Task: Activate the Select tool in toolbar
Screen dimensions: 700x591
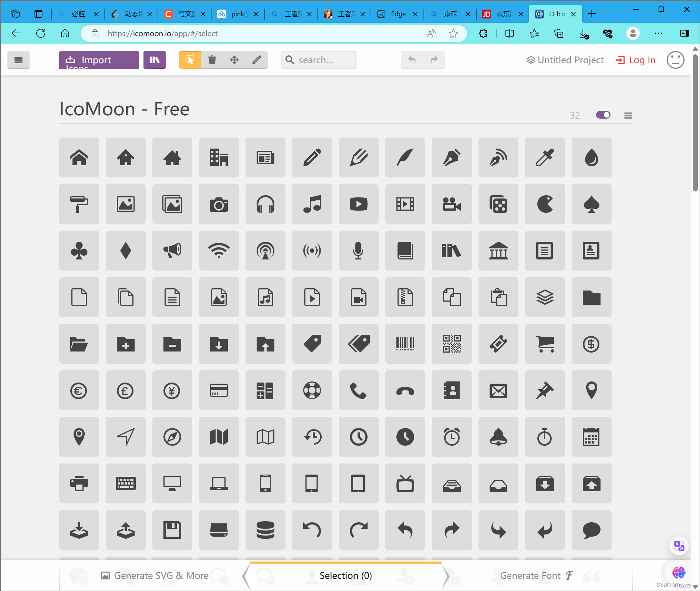Action: pos(190,60)
